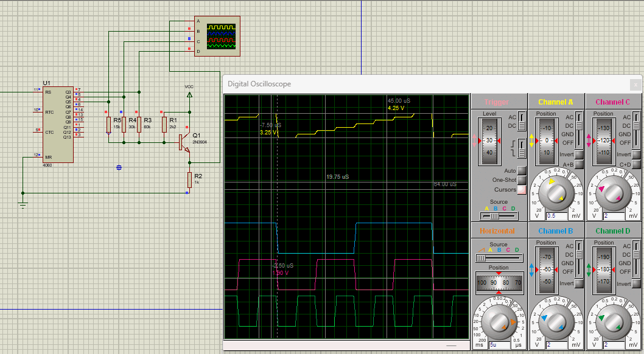Click the ramp icon in Horizontal Source
Image resolution: width=644 pixels, height=354 pixels.
point(481,250)
